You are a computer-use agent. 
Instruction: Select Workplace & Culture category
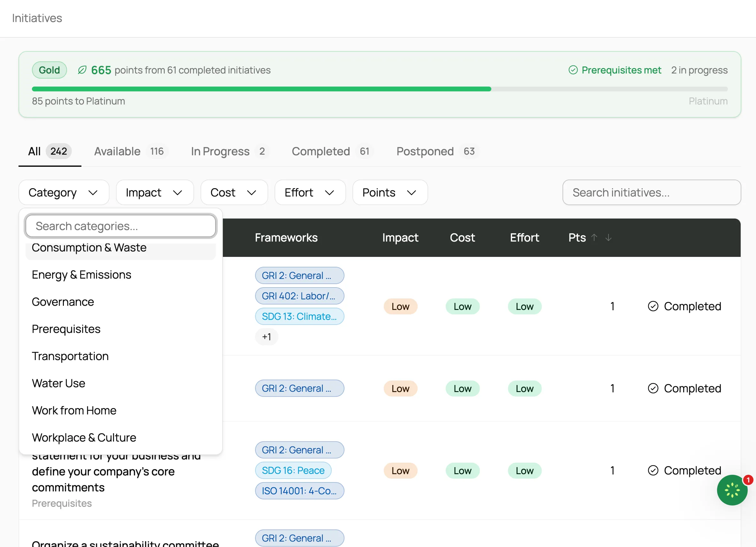point(121,438)
